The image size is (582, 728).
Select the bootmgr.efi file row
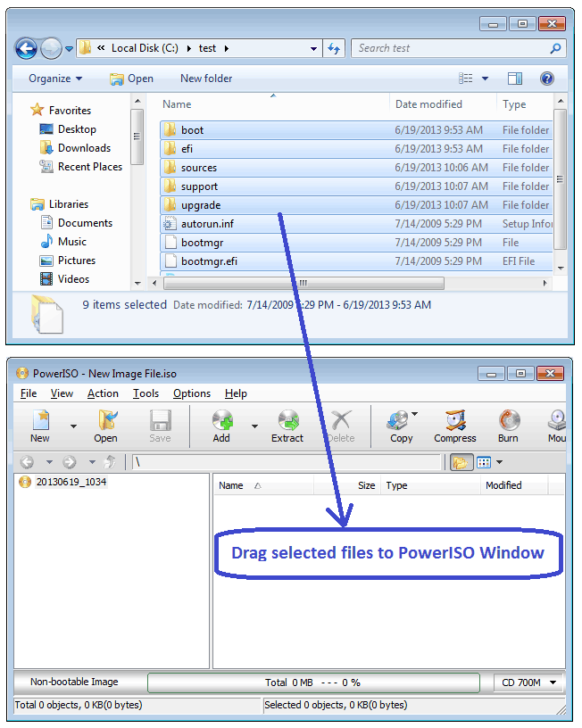[x=356, y=261]
